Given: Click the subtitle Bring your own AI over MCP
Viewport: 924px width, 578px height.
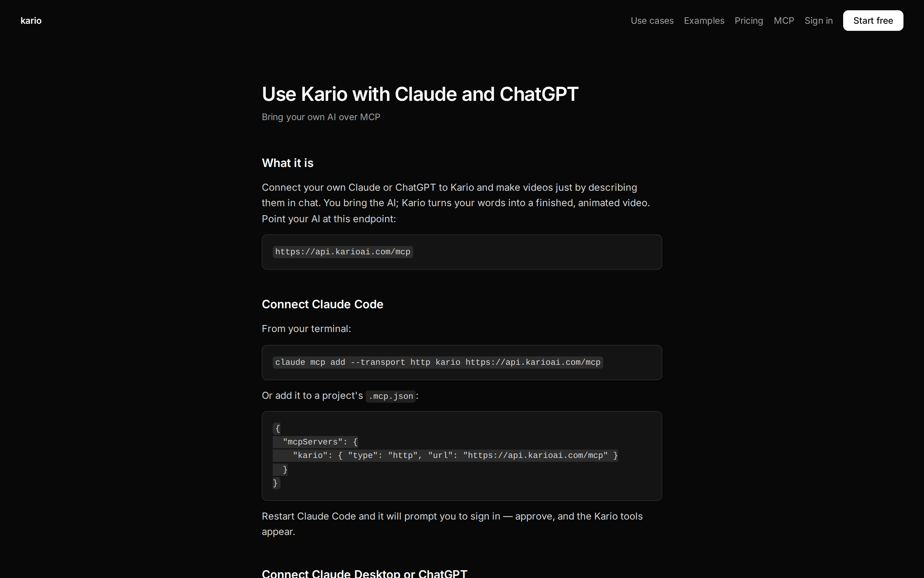Looking at the screenshot, I should [x=321, y=117].
